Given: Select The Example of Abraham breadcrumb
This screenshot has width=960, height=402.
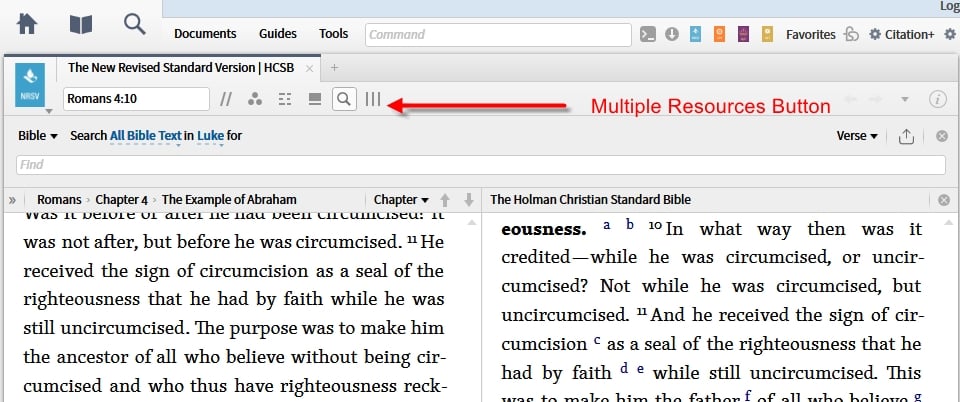Looking at the screenshot, I should coord(229,199).
